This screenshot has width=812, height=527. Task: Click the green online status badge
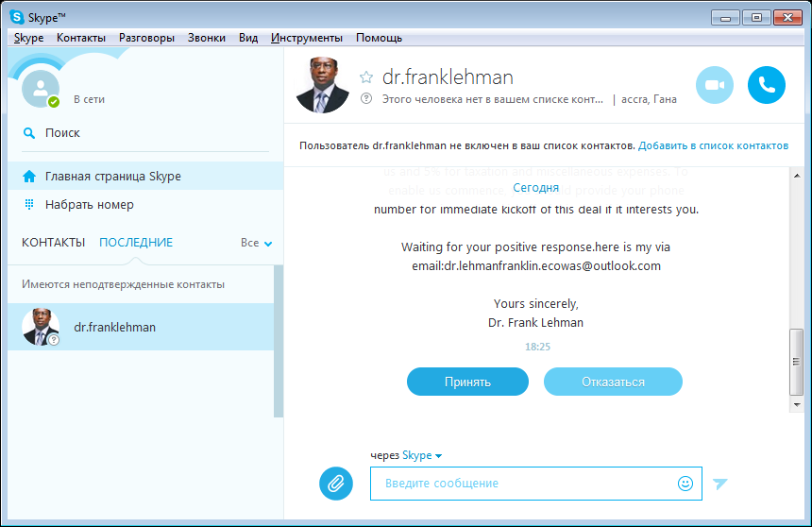coord(53,102)
